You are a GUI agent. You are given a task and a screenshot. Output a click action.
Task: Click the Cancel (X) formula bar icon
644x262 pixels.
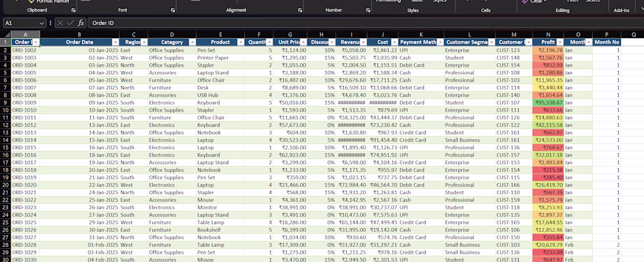pos(60,23)
